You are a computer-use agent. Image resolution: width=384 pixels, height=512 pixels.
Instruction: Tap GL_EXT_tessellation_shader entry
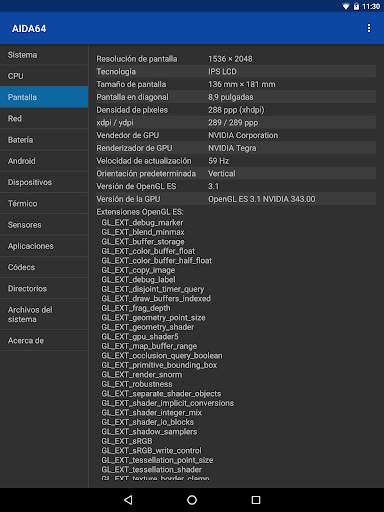pyautogui.click(x=152, y=469)
